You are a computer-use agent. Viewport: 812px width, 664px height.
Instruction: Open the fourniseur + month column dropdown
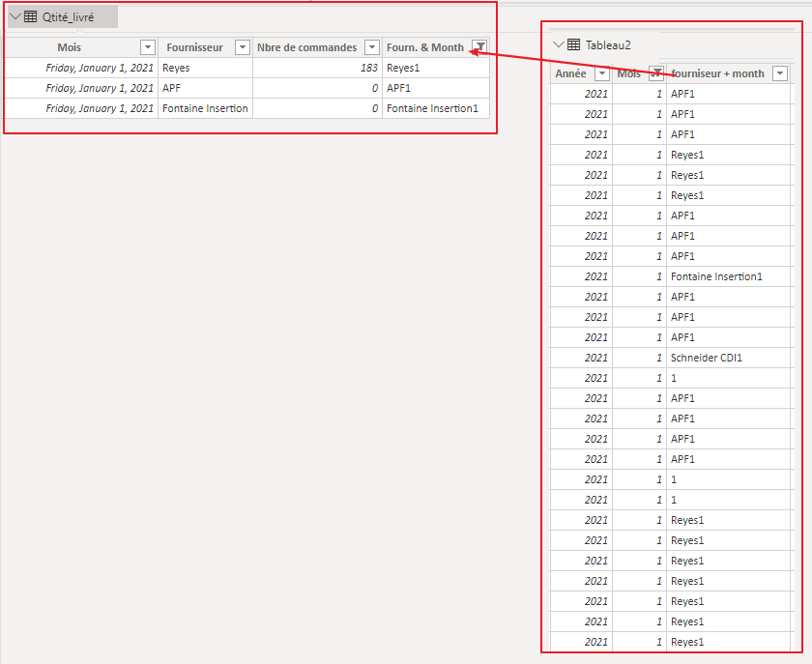coord(780,73)
